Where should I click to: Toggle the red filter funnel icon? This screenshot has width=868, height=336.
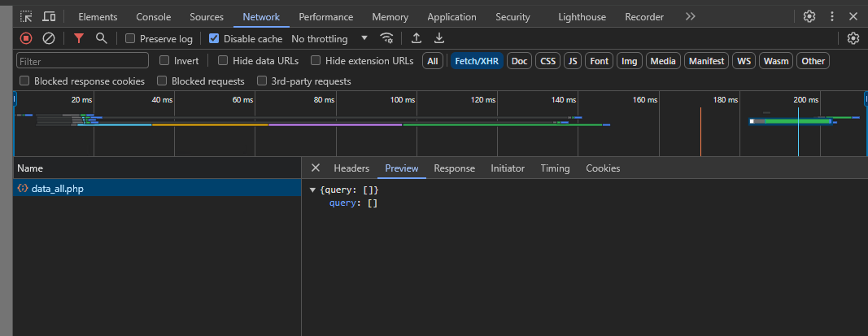(79, 38)
